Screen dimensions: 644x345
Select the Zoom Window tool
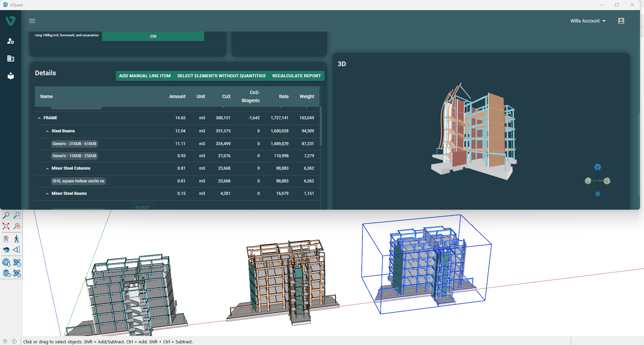(16, 215)
